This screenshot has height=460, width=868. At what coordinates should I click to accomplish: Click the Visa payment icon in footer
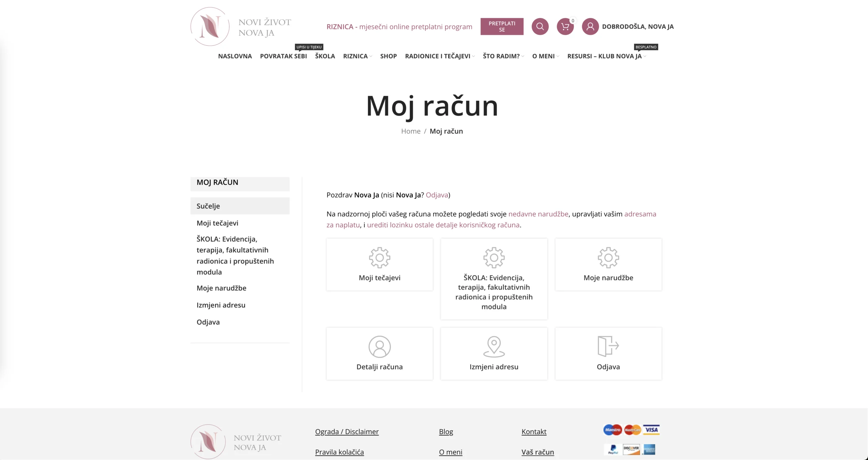[x=651, y=430]
